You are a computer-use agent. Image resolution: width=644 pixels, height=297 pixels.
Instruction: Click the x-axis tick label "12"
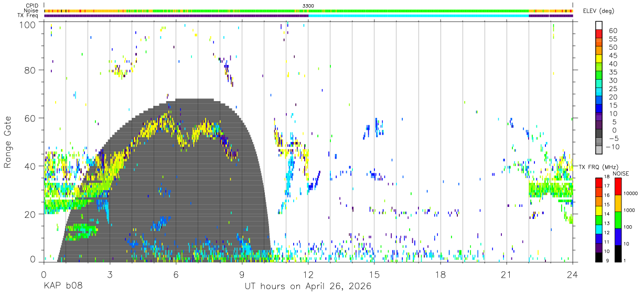tap(308, 275)
